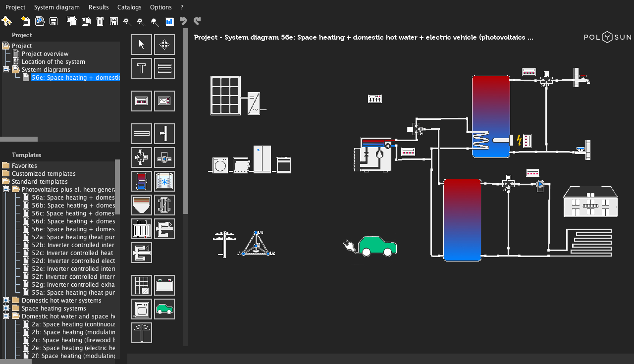The image size is (634, 364).
Task: Open template 52a: Space heating
Action: (73, 237)
